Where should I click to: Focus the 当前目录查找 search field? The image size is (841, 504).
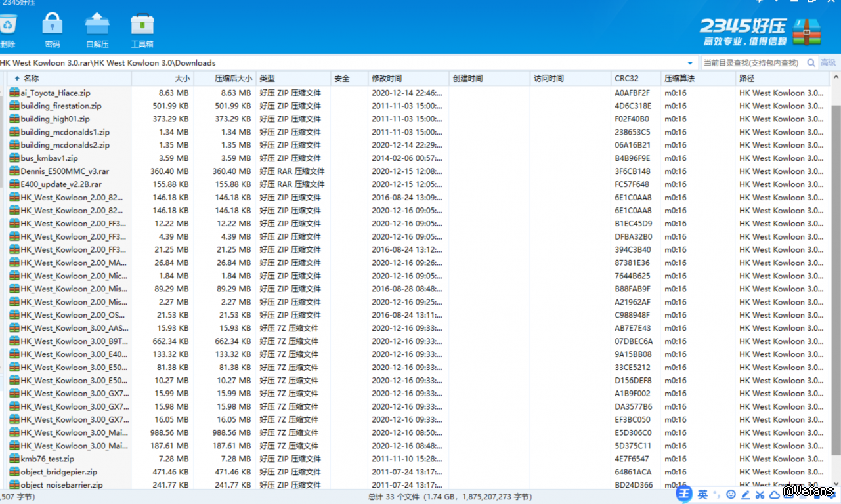752,63
